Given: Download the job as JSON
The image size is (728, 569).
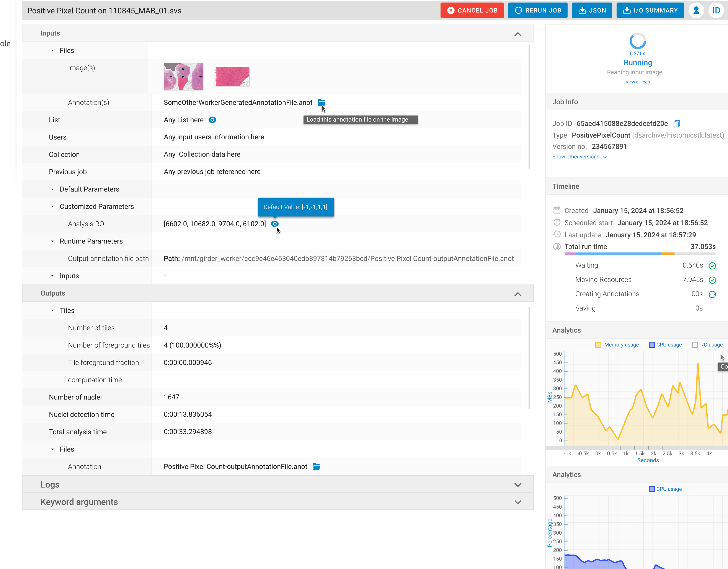Looking at the screenshot, I should (x=592, y=10).
